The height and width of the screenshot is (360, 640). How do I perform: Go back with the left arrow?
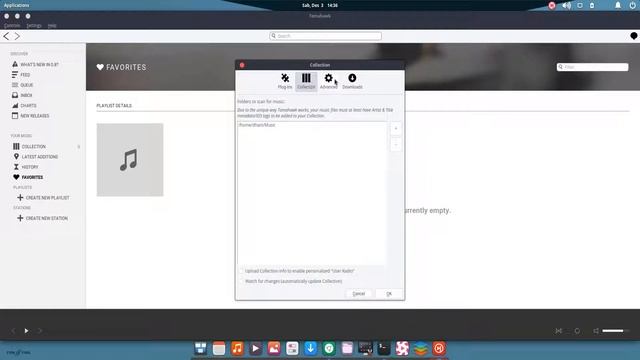tap(6, 36)
